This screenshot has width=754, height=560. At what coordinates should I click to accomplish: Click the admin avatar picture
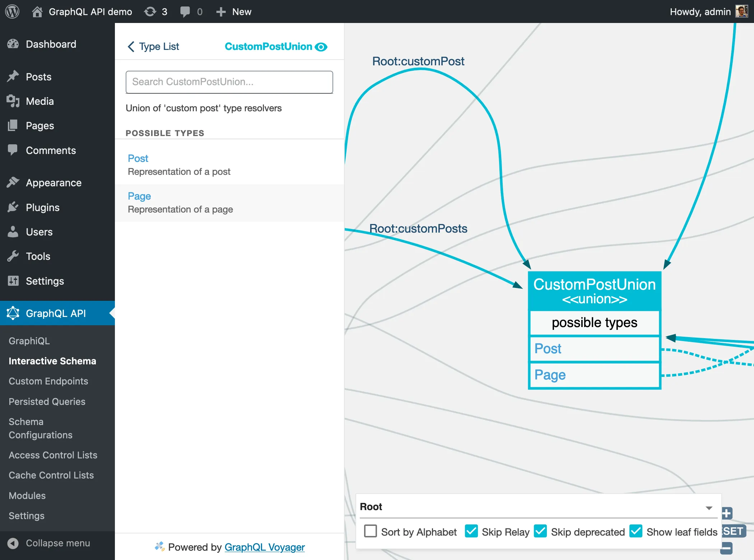742,11
